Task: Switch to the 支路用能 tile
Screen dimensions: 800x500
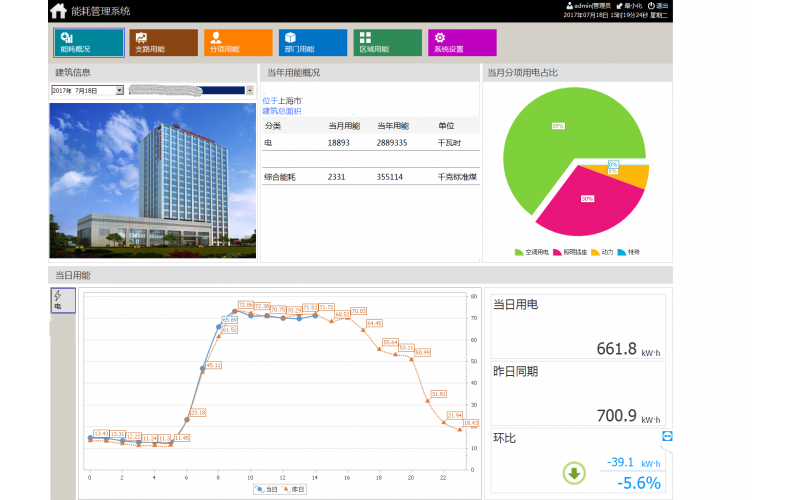Action: [x=163, y=43]
